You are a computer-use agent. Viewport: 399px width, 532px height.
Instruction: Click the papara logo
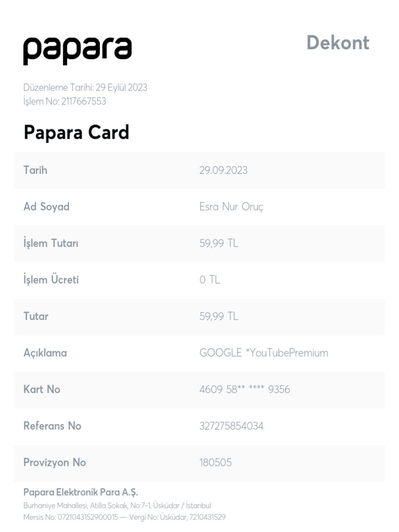77,50
